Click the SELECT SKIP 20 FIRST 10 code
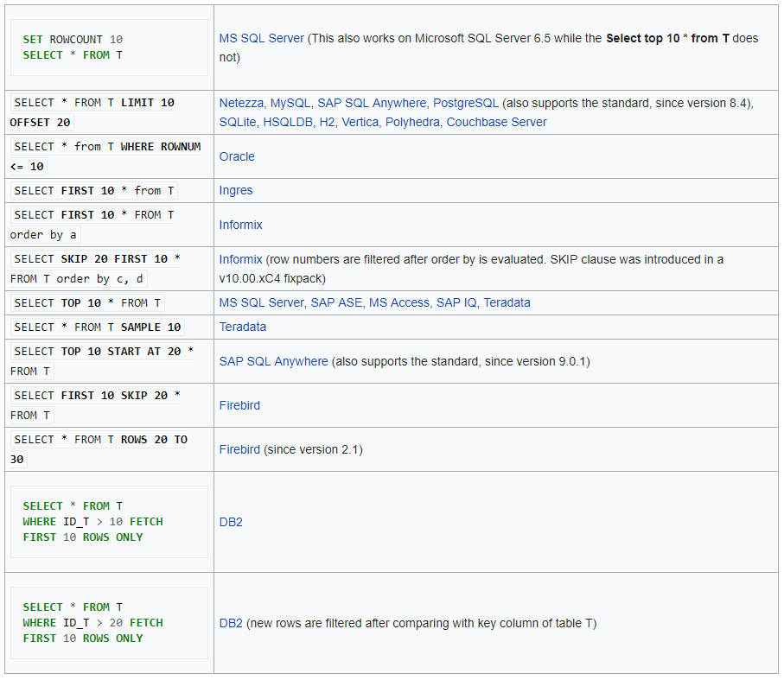Image resolution: width=784 pixels, height=680 pixels. 95,269
